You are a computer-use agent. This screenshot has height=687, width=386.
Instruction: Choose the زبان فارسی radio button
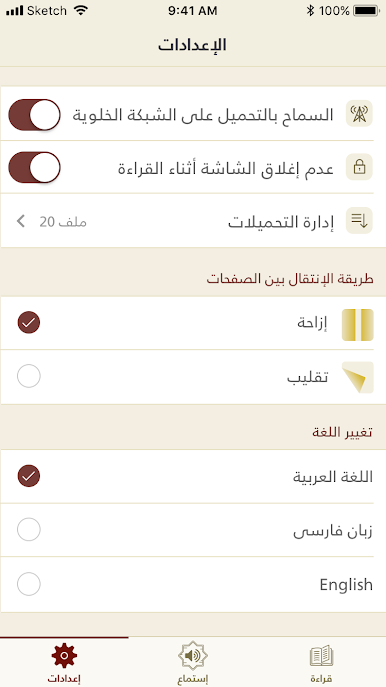(x=29, y=529)
